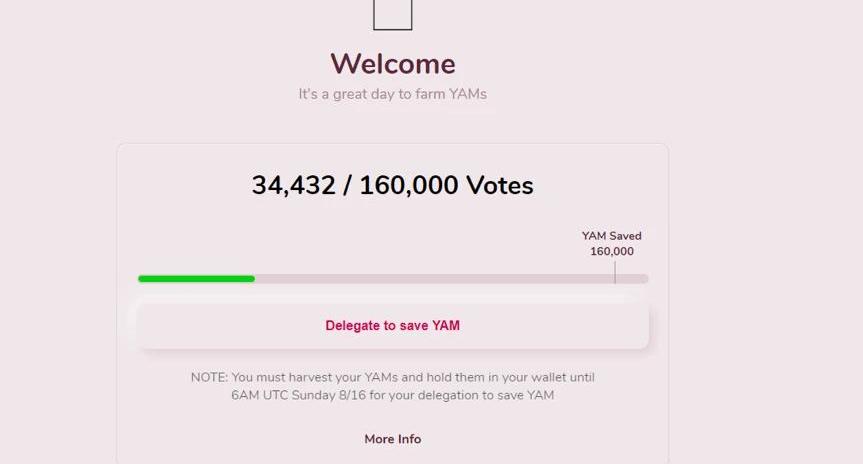Click the Welcome heading

(x=392, y=64)
